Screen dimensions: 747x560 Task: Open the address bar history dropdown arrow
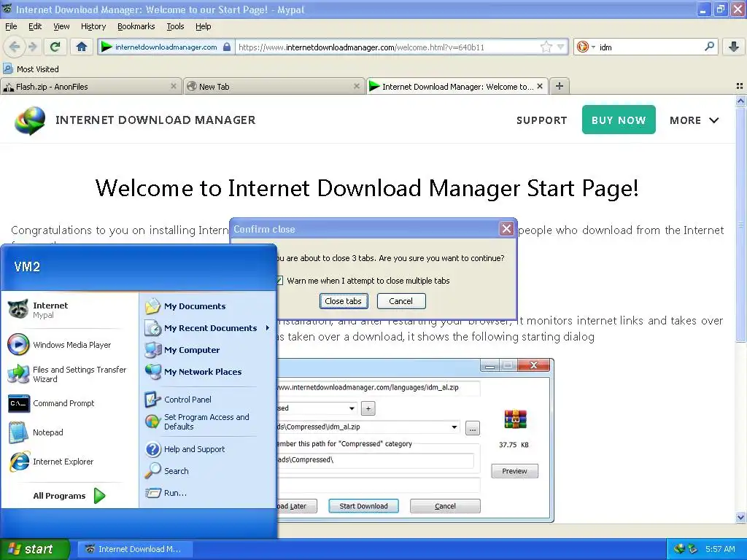pyautogui.click(x=561, y=47)
